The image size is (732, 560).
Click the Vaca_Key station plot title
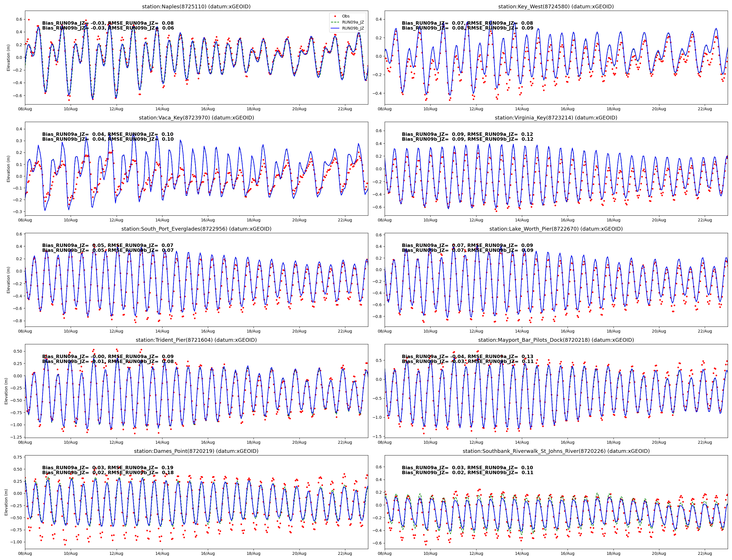point(196,118)
